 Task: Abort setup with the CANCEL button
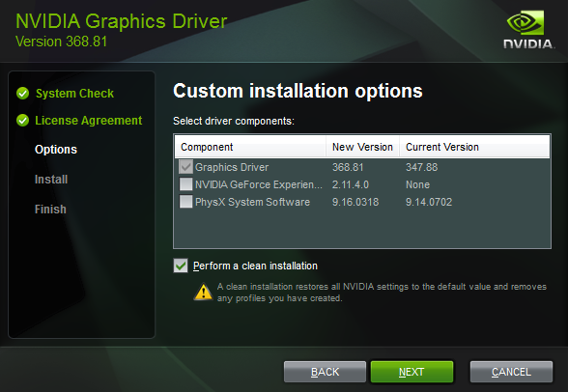(512, 372)
